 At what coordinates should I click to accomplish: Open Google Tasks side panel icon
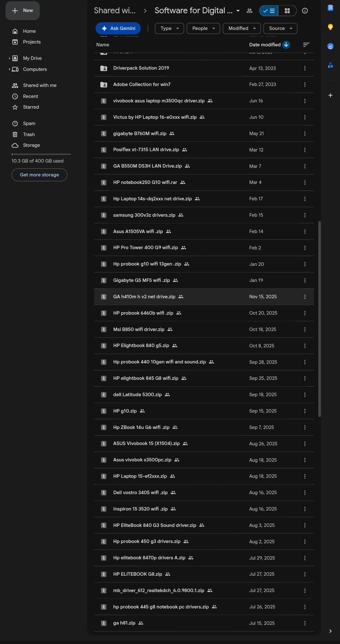pos(330,46)
